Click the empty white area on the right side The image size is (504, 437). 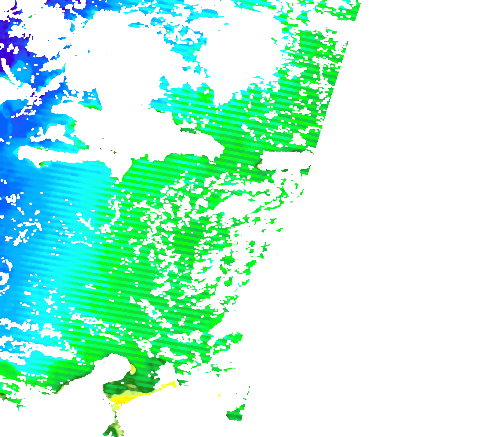412,214
